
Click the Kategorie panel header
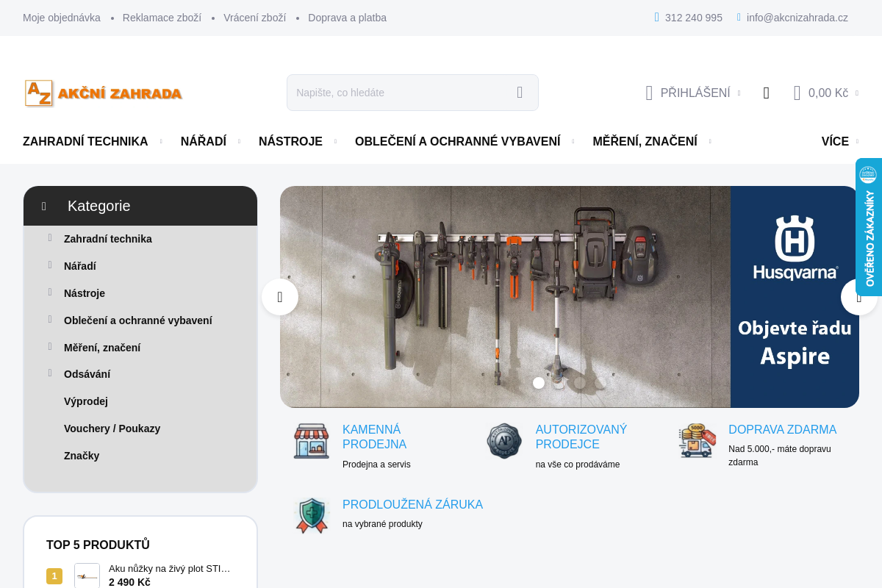tap(140, 206)
